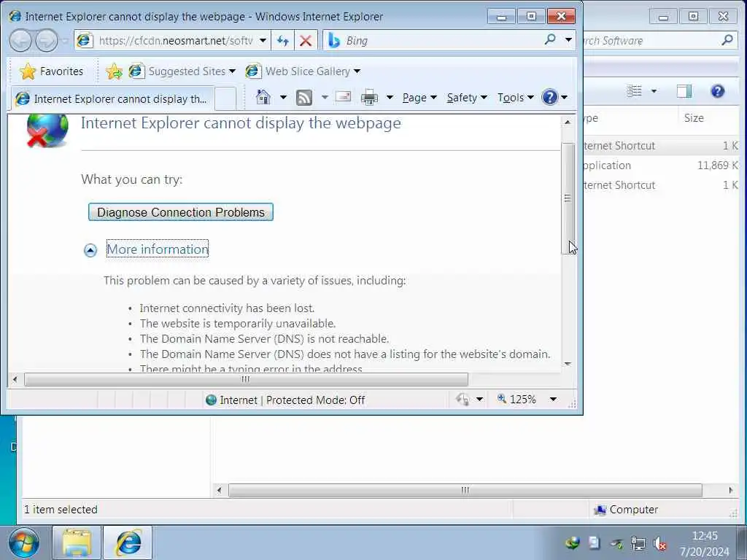747x560 pixels.
Task: Open the Safety menu
Action: click(467, 98)
